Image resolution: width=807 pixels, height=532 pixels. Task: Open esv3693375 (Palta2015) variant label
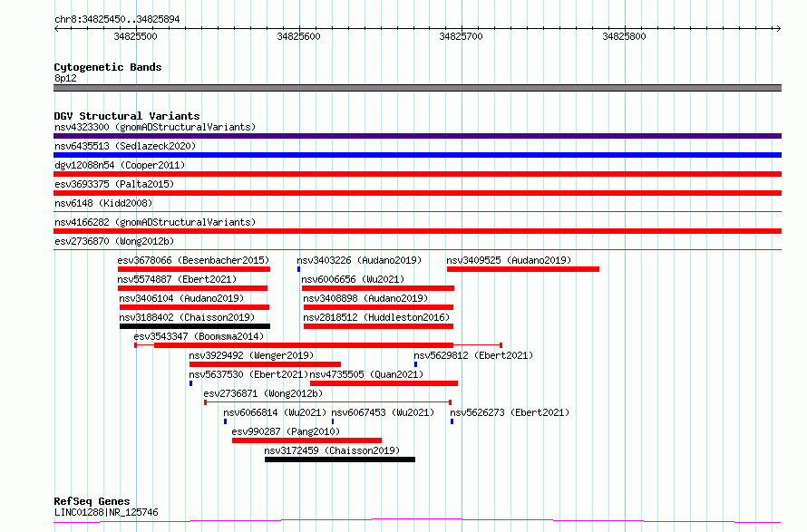coord(114,184)
